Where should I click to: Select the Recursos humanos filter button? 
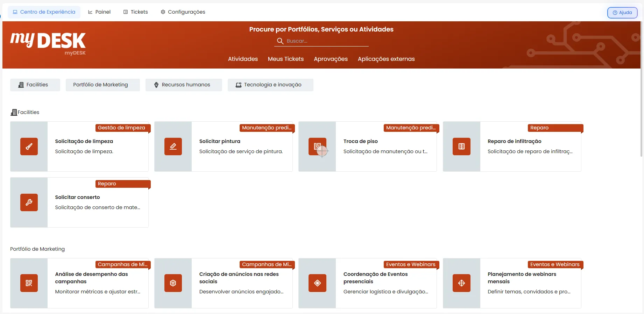tap(184, 85)
